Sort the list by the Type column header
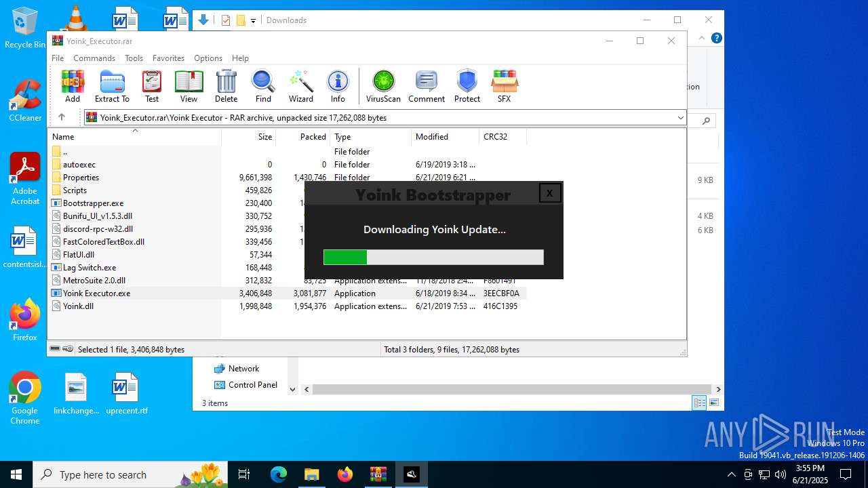The image size is (868, 488). [x=370, y=136]
